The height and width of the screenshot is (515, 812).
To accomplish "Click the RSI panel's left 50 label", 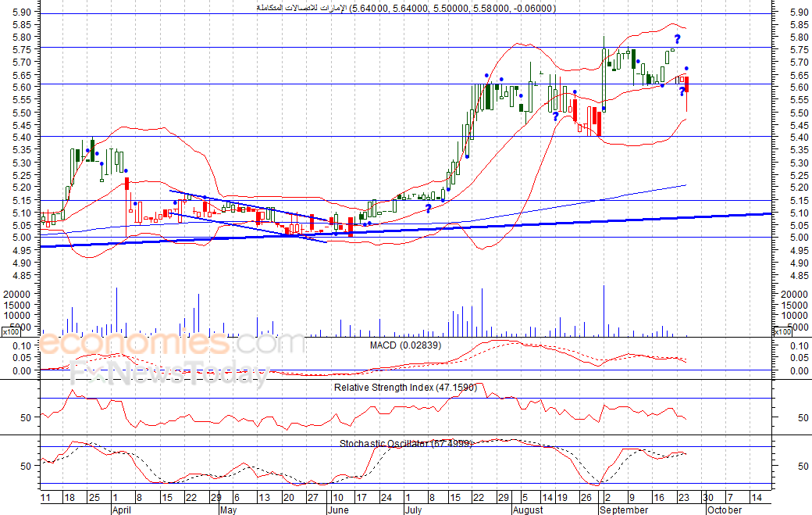I will click(26, 417).
